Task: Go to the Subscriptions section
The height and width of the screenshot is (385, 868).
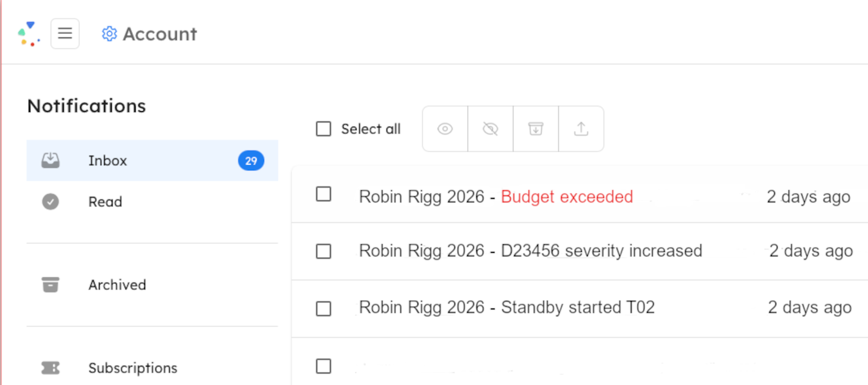Action: [x=132, y=368]
